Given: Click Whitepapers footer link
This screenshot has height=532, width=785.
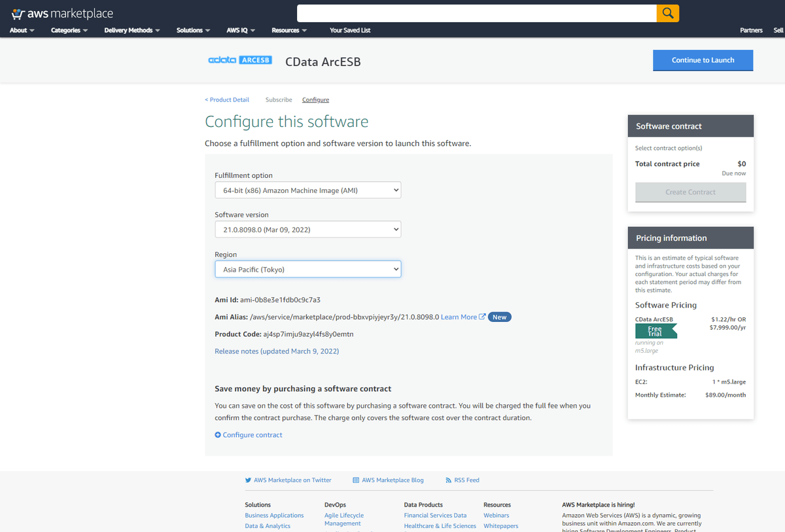Looking at the screenshot, I should (501, 526).
